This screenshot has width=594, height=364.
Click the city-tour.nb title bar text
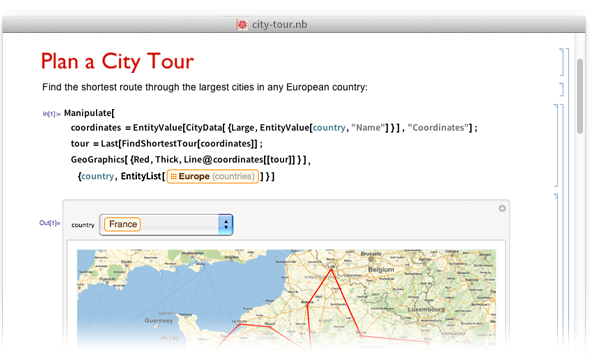280,25
